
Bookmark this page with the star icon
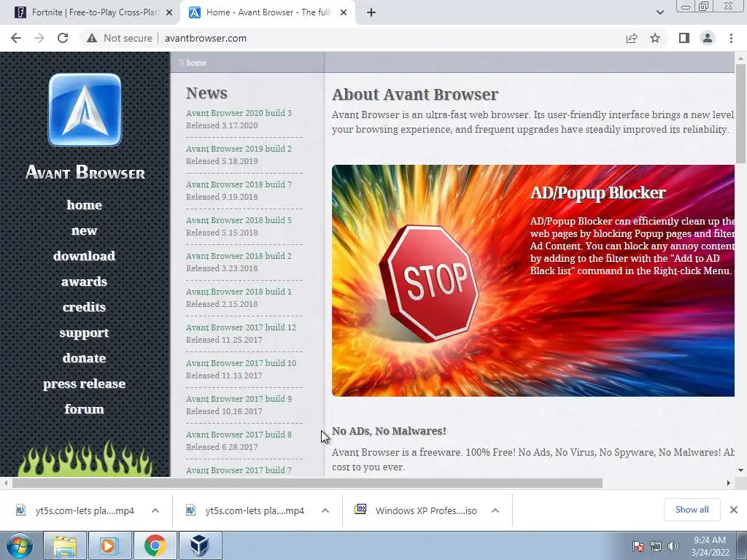point(655,38)
